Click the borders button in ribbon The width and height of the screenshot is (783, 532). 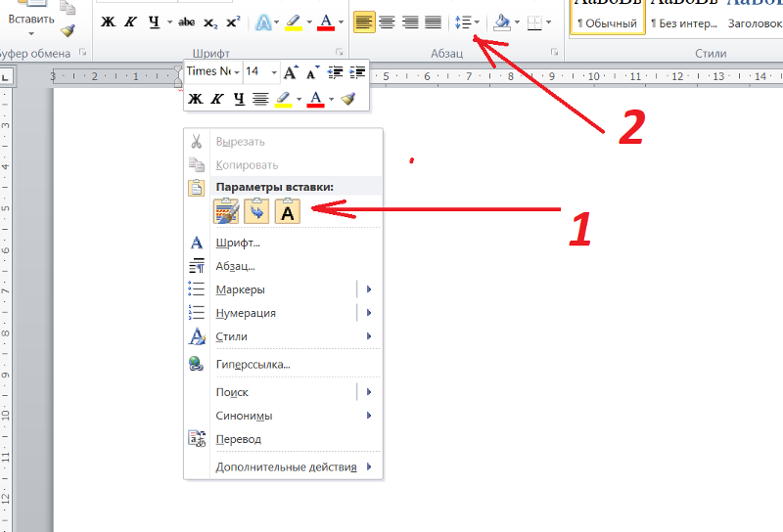534,22
